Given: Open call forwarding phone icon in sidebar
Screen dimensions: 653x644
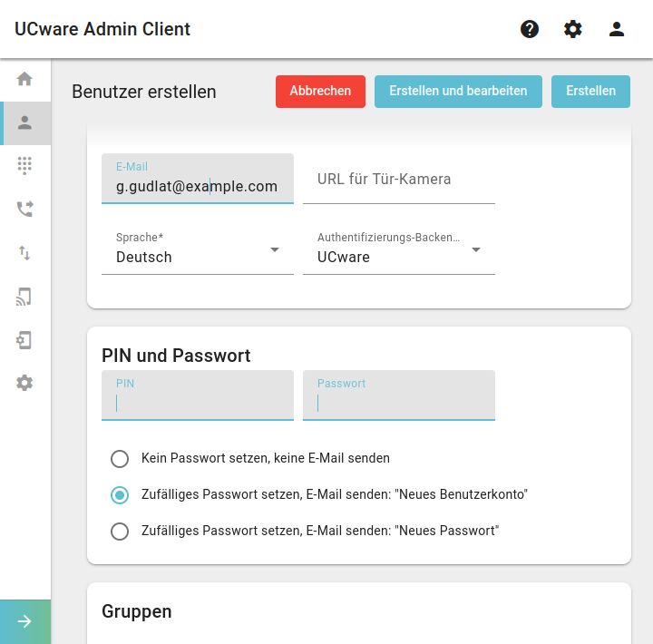Looking at the screenshot, I should click(24, 209).
